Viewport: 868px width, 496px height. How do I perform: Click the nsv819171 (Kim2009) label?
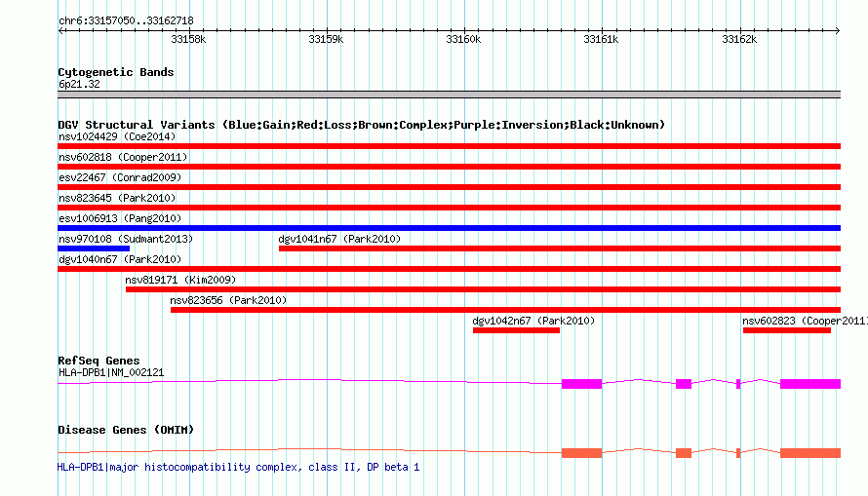point(180,280)
